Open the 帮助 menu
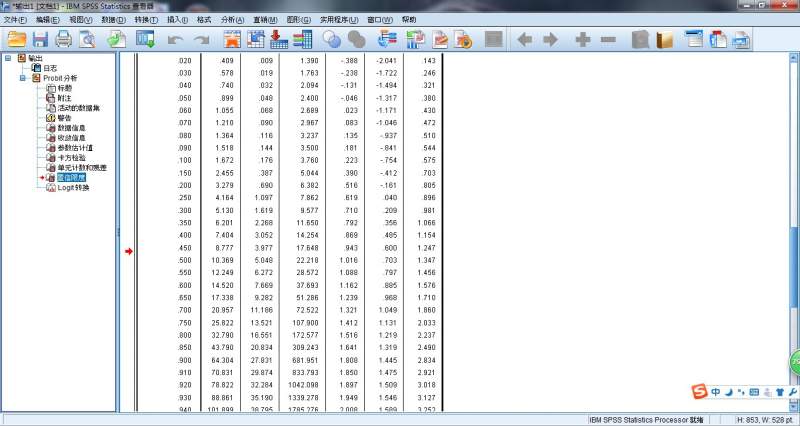The width and height of the screenshot is (800, 426). click(409, 20)
